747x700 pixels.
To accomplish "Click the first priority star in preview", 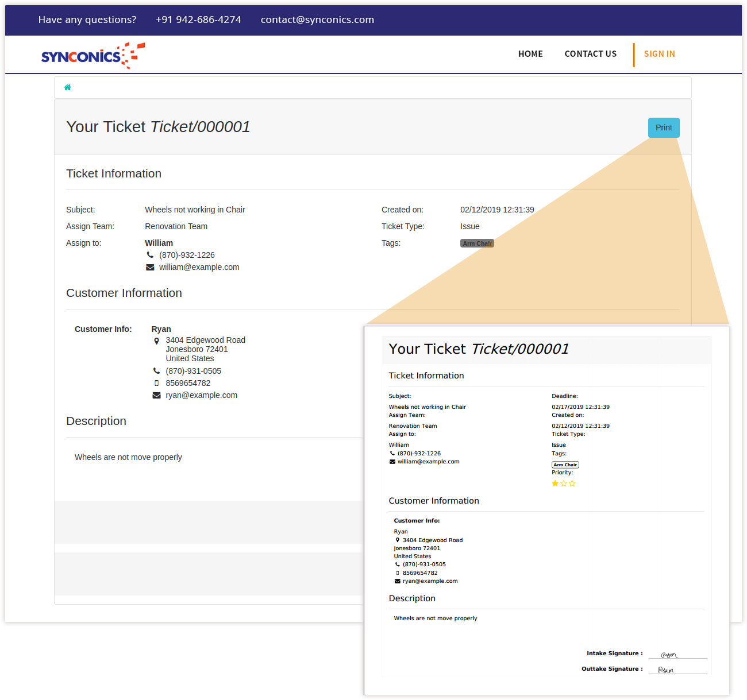I will (x=555, y=484).
